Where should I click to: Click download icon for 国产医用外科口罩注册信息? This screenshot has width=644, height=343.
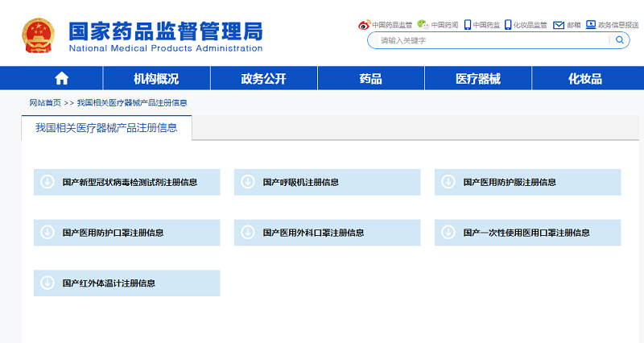(x=248, y=232)
